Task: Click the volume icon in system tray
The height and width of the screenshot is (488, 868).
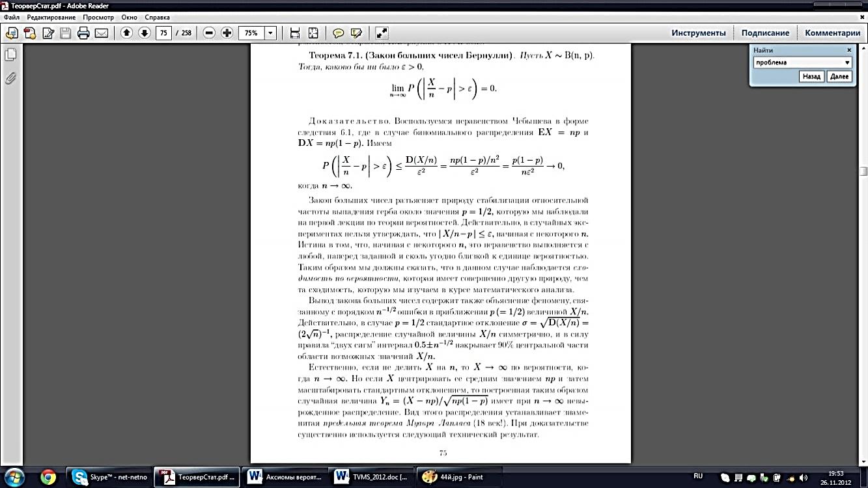Action: click(x=803, y=477)
